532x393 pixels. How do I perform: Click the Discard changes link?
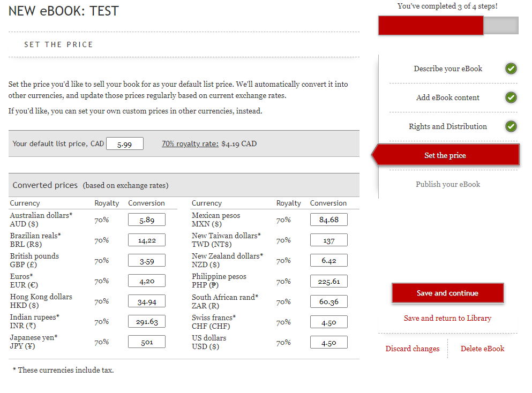(x=412, y=349)
